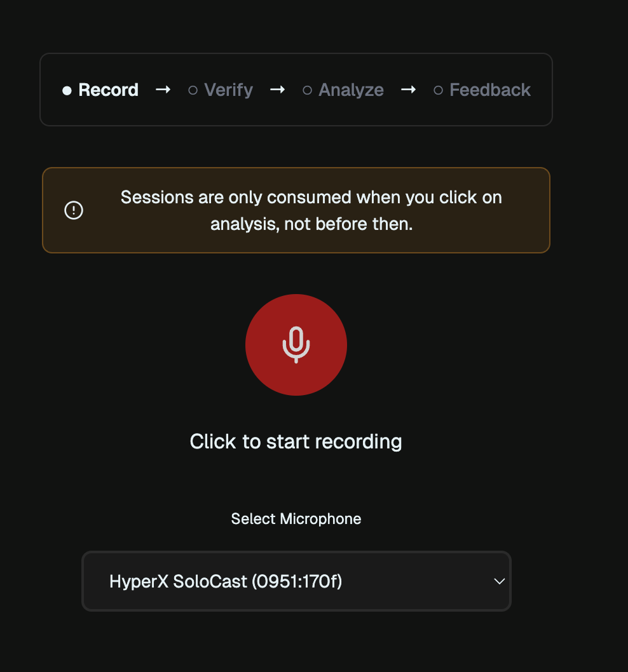Click the alert info icon in warning banner
This screenshot has width=628, height=672.
tap(73, 210)
